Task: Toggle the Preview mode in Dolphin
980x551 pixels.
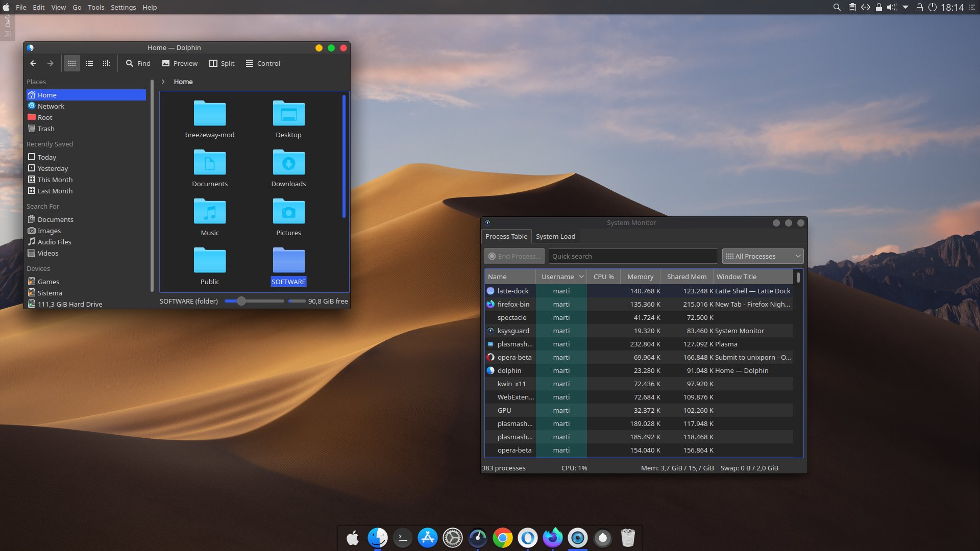Action: coord(180,63)
